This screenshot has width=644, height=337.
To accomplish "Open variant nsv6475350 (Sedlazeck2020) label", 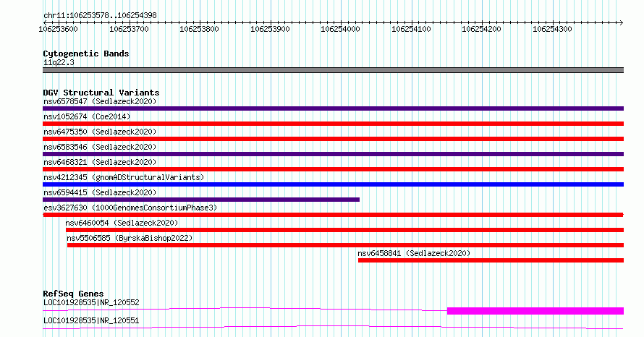I will (100, 132).
